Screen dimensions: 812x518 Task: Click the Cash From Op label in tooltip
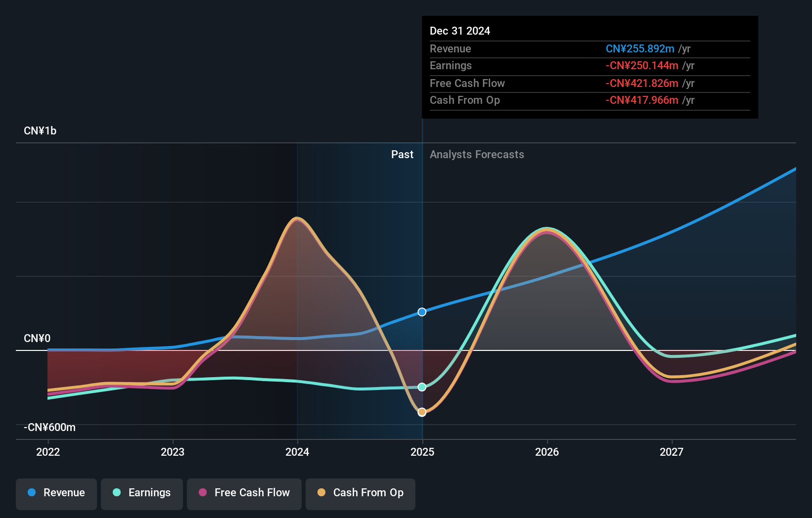(465, 100)
